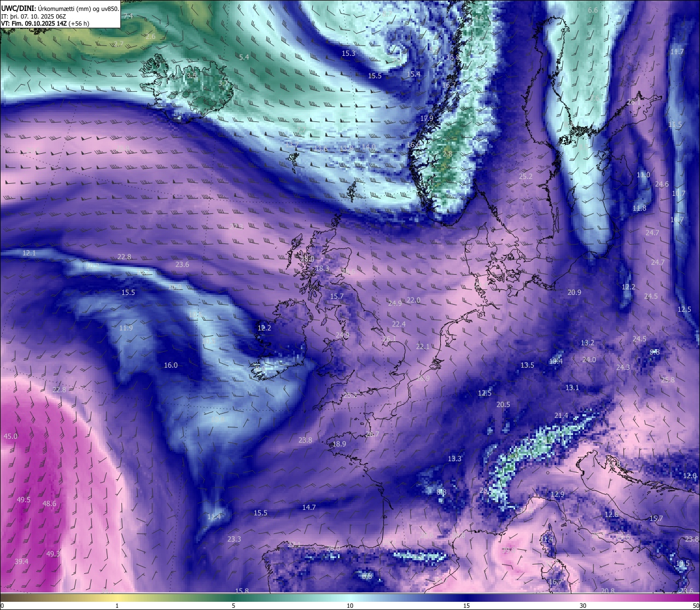Viewport: 700px width, 610px height.
Task: Click the 11.9 value label
Action: [x=126, y=328]
